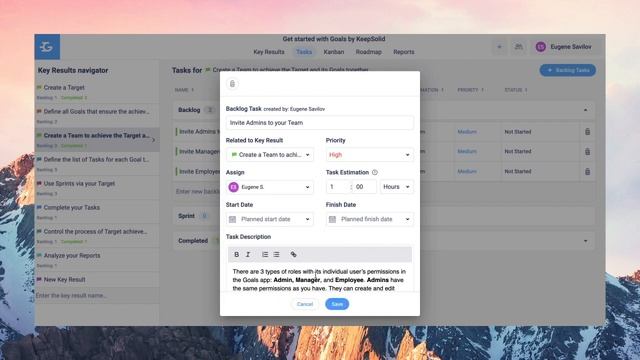Select Control the process of Target key result
The image size is (640, 360).
97,236
